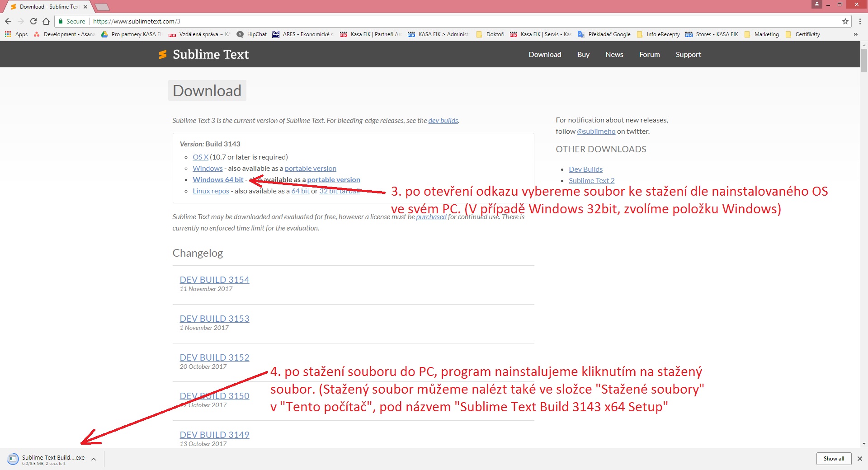This screenshot has width=868, height=470.
Task: Open Pro partnery KASA FIK Drive bookmark
Action: pos(131,34)
